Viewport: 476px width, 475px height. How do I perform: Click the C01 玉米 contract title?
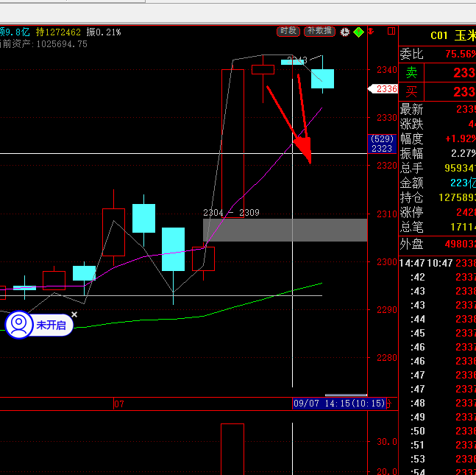click(x=453, y=36)
